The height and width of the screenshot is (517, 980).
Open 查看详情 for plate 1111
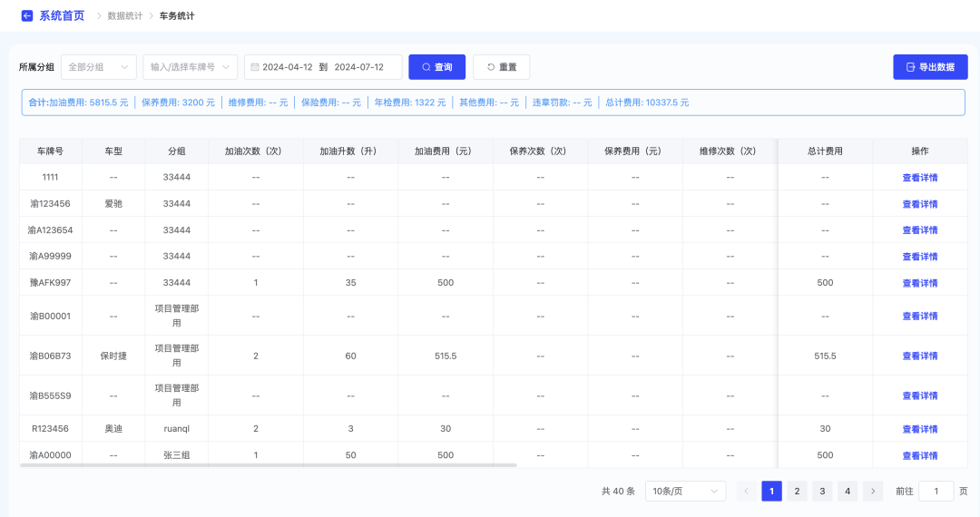920,178
